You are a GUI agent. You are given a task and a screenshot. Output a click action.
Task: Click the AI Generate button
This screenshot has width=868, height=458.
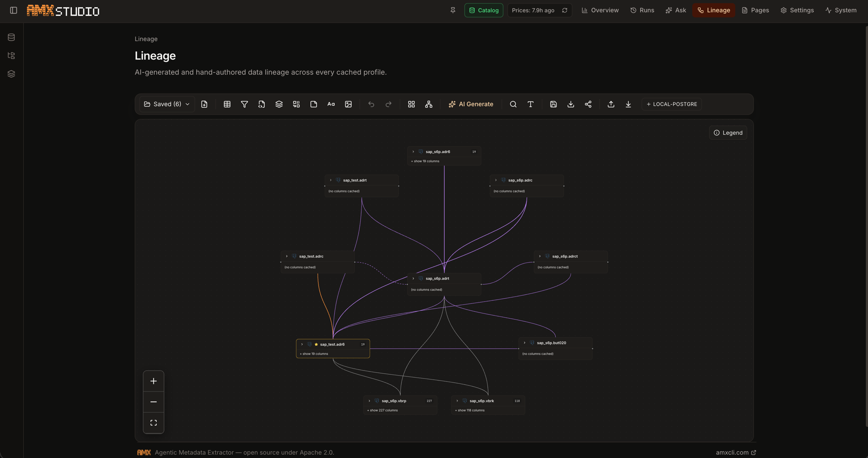[471, 104]
